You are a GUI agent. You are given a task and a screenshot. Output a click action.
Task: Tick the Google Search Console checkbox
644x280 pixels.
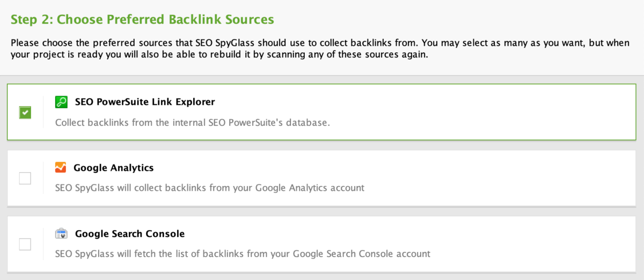[25, 245]
